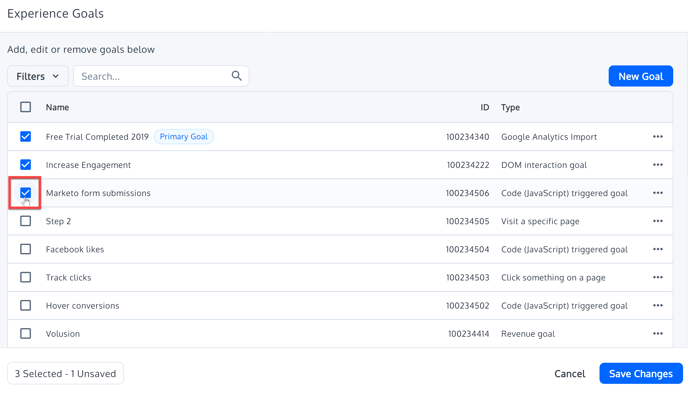This screenshot has width=688, height=393.
Task: Expand the Filters dropdown
Action: pyautogui.click(x=38, y=76)
